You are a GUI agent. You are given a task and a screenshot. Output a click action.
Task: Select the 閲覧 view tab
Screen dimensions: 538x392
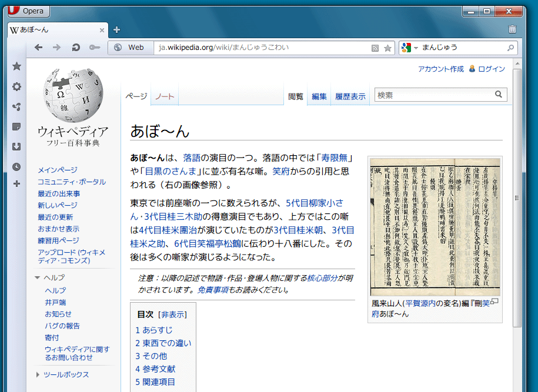pyautogui.click(x=295, y=96)
